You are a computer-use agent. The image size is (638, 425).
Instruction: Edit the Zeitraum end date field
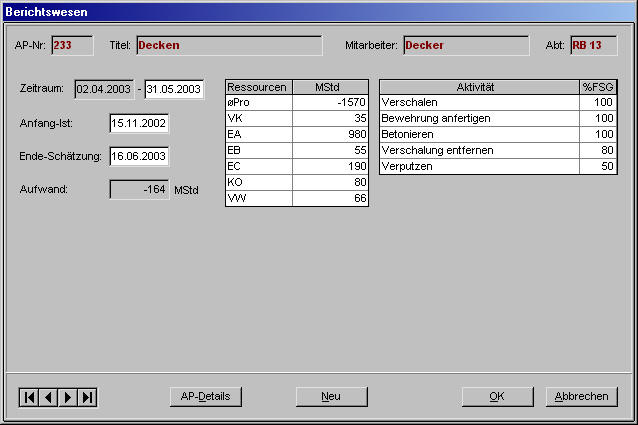174,90
